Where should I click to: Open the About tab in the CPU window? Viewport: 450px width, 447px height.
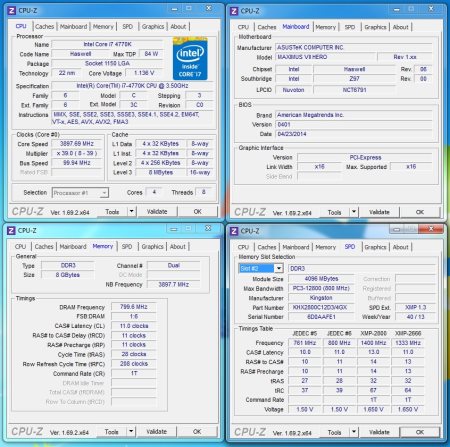click(178, 26)
